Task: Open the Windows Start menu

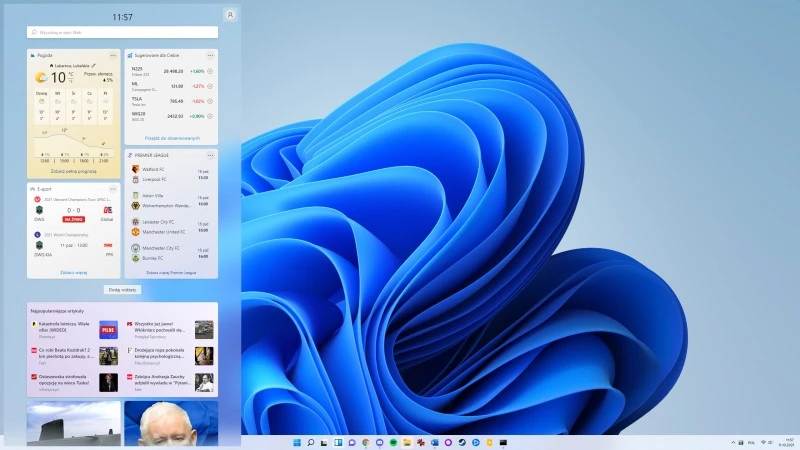Action: click(x=297, y=442)
